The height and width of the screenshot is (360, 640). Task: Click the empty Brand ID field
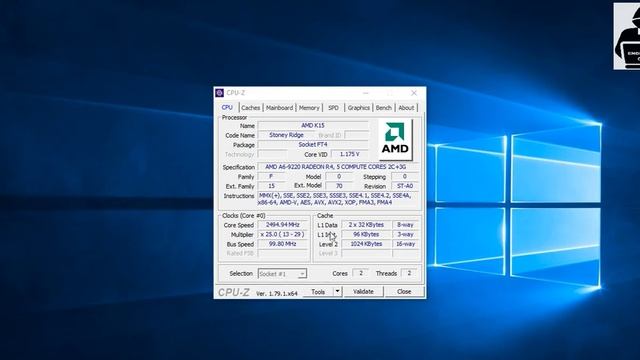pos(356,135)
